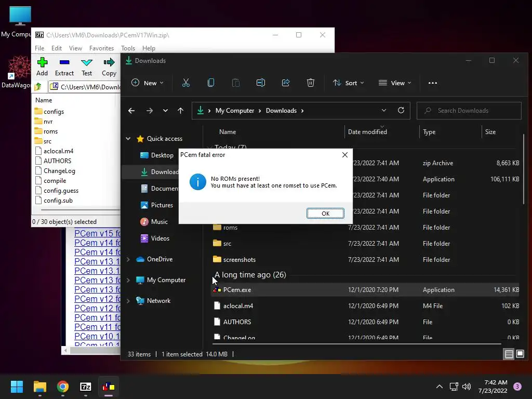Go back with the left arrow

click(131, 111)
